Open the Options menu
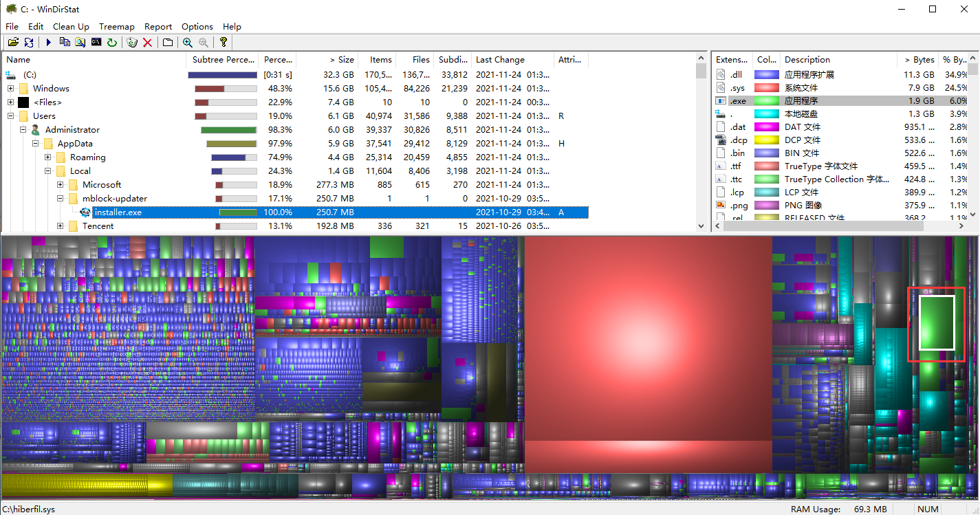 [x=197, y=26]
